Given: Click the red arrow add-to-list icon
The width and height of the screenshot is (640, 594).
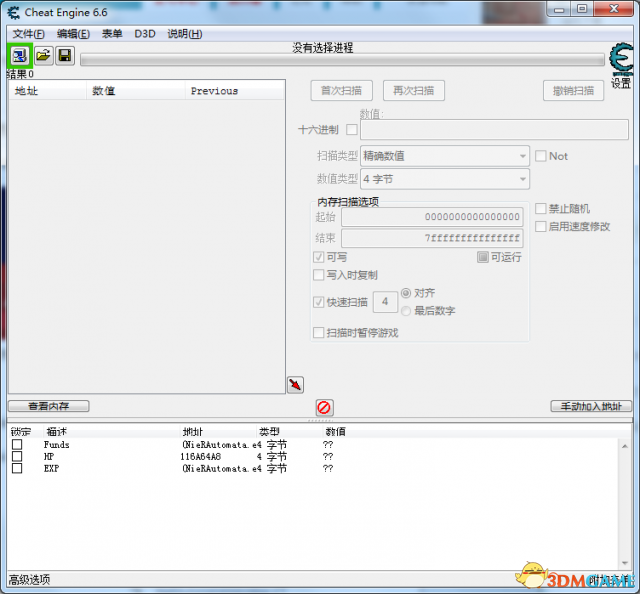Looking at the screenshot, I should tap(295, 385).
